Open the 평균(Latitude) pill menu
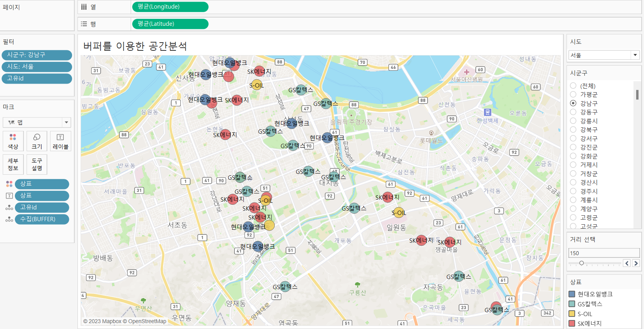 click(x=170, y=24)
